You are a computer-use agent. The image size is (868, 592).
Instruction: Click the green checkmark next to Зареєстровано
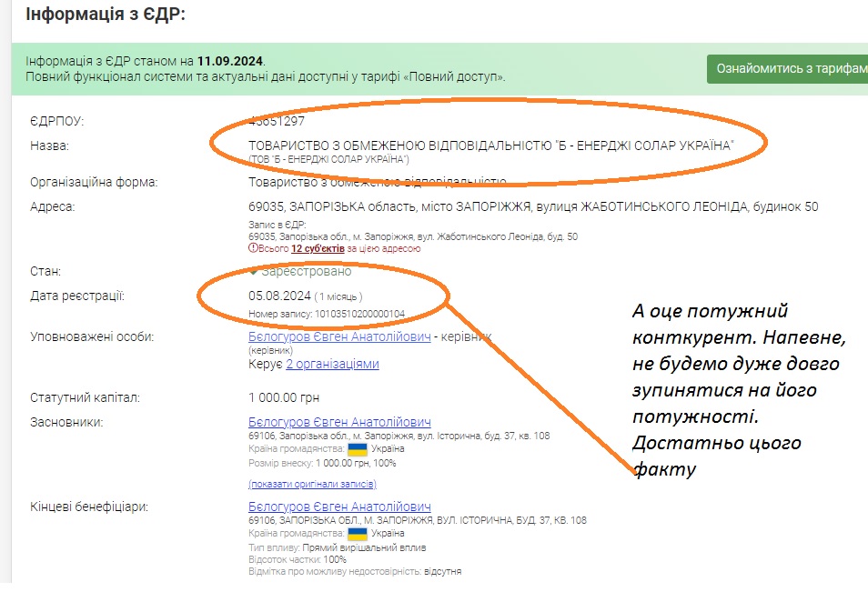point(254,271)
